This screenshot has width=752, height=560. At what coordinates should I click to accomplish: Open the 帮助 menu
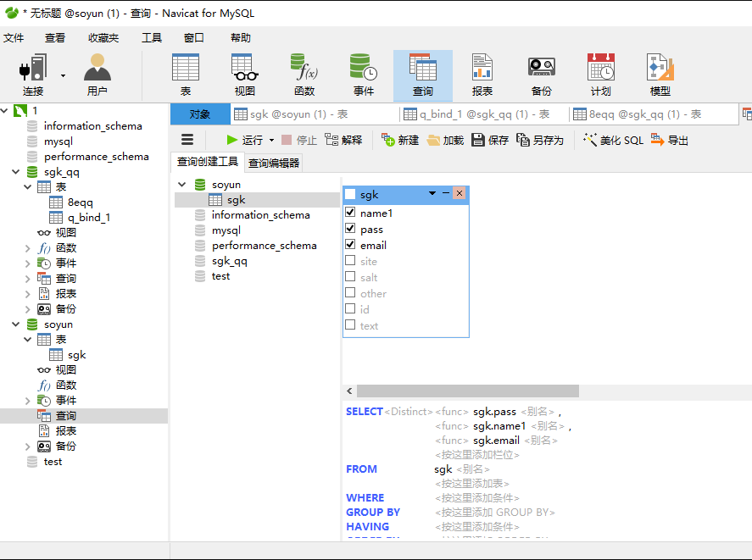pyautogui.click(x=240, y=38)
